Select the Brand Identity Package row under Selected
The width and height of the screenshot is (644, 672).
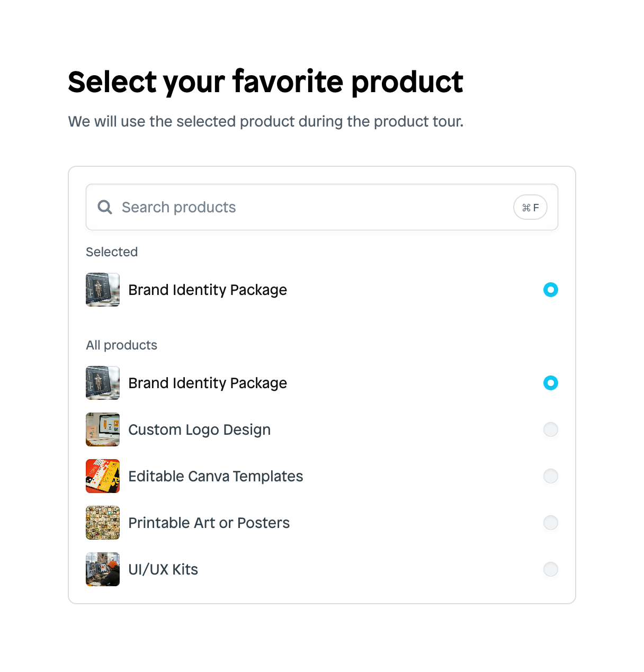318,290
